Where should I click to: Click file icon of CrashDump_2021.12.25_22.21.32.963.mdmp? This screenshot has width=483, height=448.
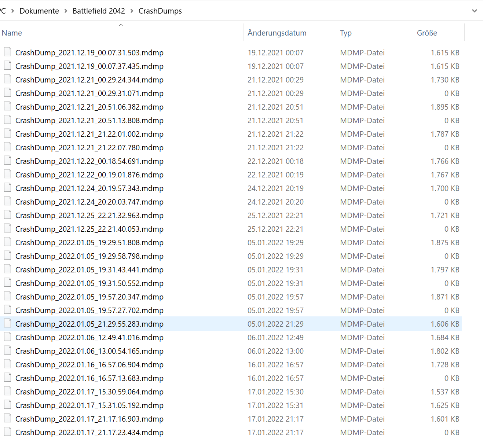7,215
